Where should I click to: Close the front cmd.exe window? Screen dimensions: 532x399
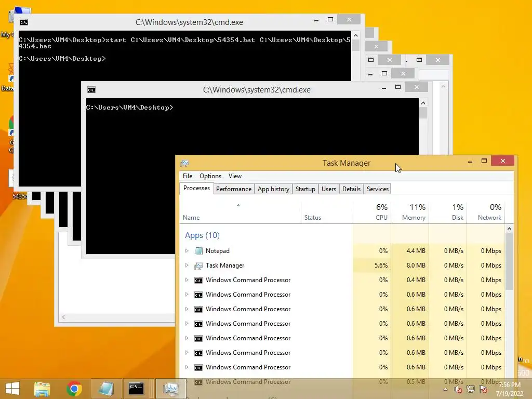pyautogui.click(x=416, y=87)
